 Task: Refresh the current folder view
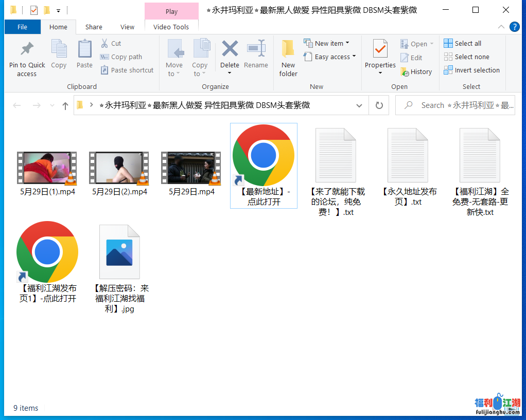tap(379, 105)
